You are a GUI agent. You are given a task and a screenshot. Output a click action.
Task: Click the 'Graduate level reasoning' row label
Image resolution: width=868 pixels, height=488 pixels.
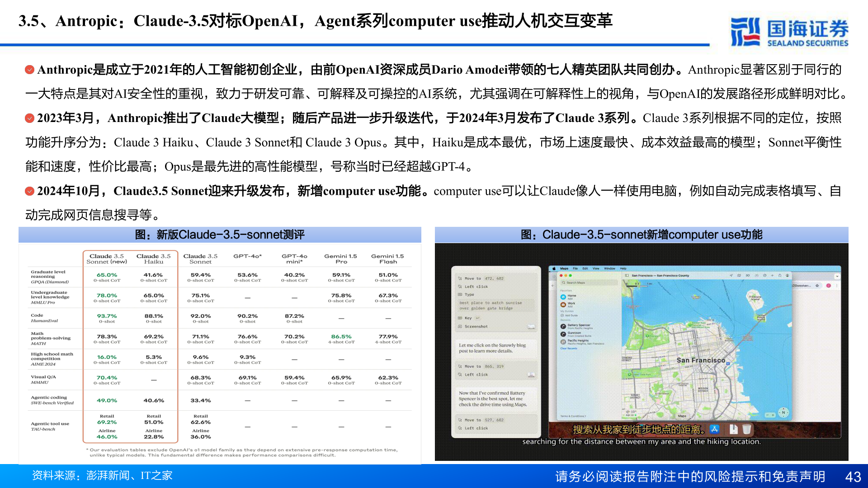(48, 274)
